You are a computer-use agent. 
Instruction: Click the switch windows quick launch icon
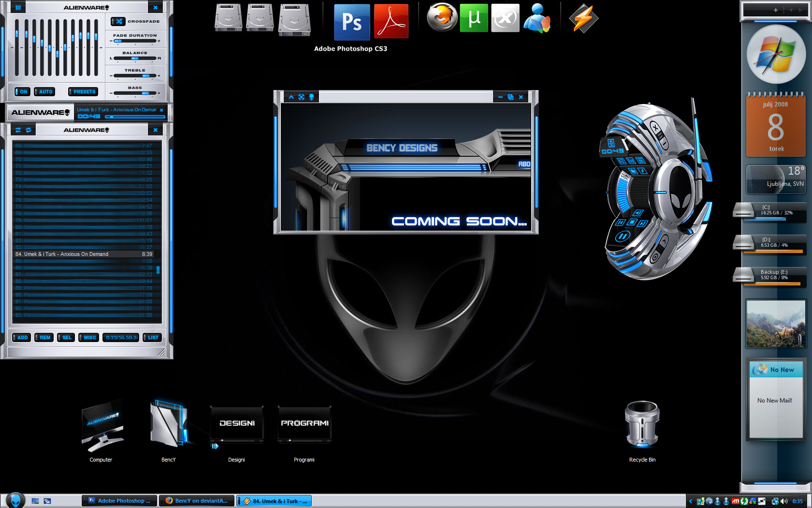[47, 501]
